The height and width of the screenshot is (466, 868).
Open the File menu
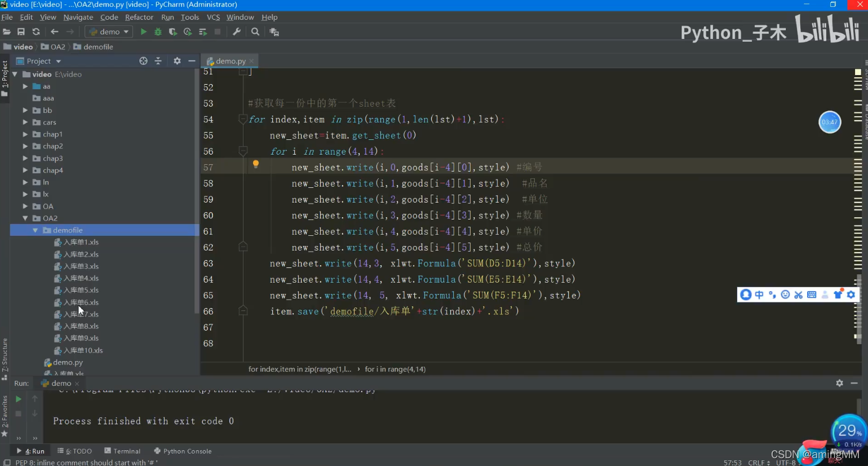(x=7, y=17)
